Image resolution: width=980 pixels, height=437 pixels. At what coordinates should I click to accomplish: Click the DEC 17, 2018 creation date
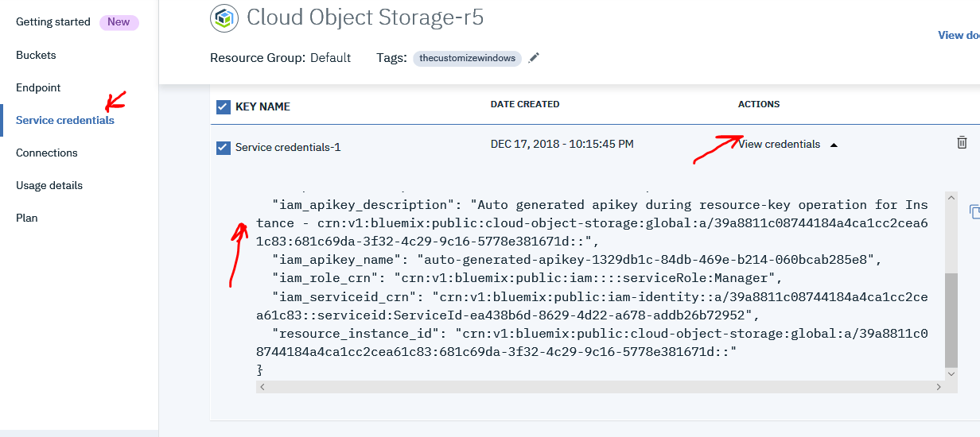562,144
